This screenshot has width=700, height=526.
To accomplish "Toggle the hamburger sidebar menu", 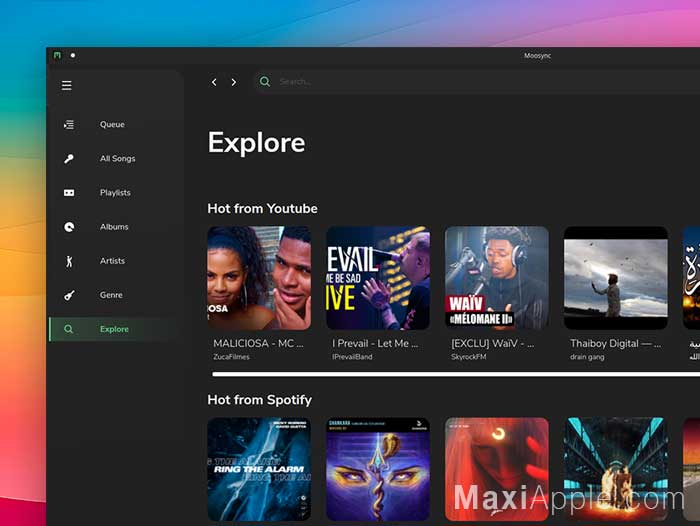I will pos(67,85).
